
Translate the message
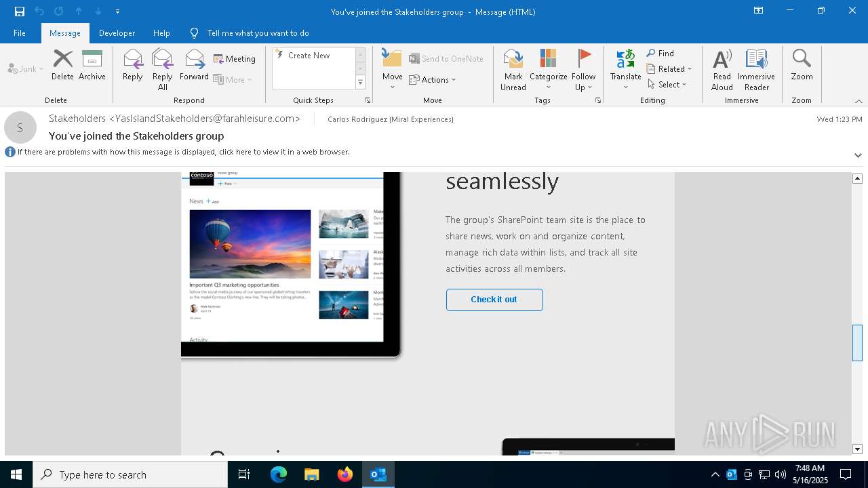(x=625, y=70)
